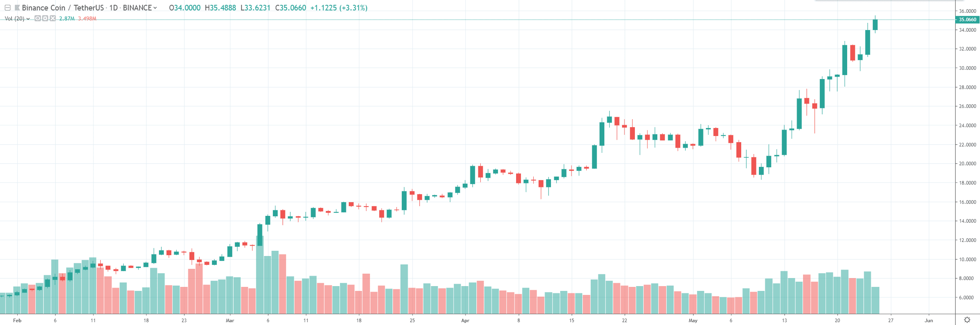This screenshot has width=980, height=325.
Task: Click the Apr label on time axis
Action: [465, 321]
